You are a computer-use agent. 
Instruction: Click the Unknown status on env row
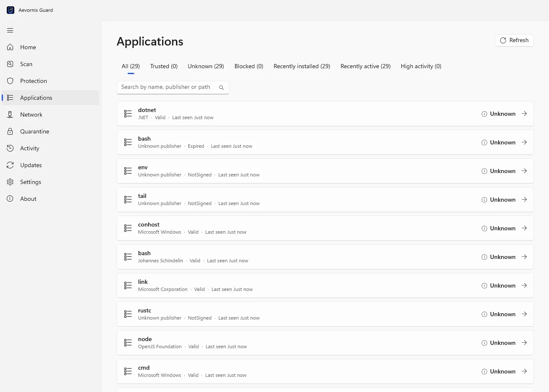(503, 171)
